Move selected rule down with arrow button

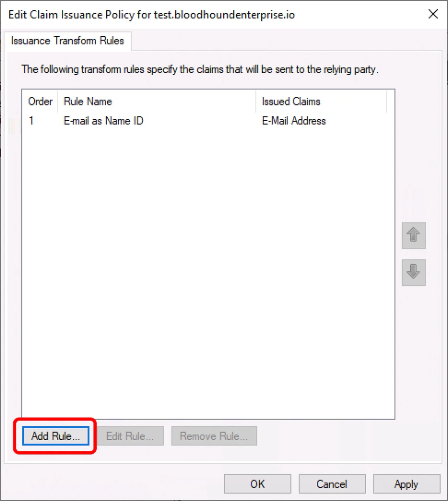tap(414, 272)
